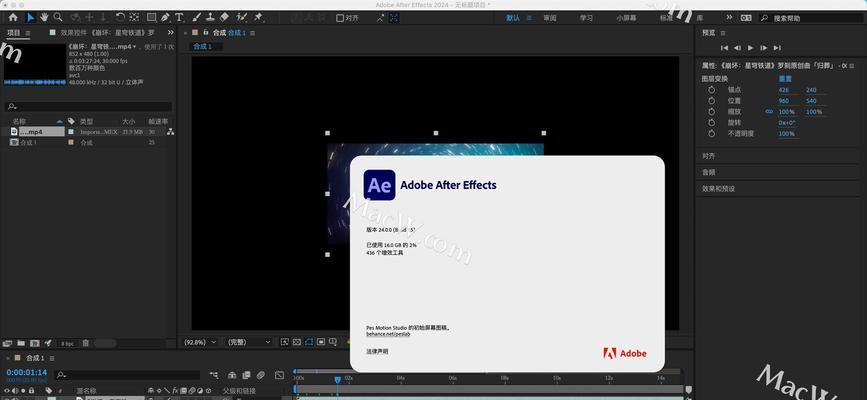Screen dimensions: 867x400
Task: Open the 效果控件 panel tab
Action: coord(107,33)
